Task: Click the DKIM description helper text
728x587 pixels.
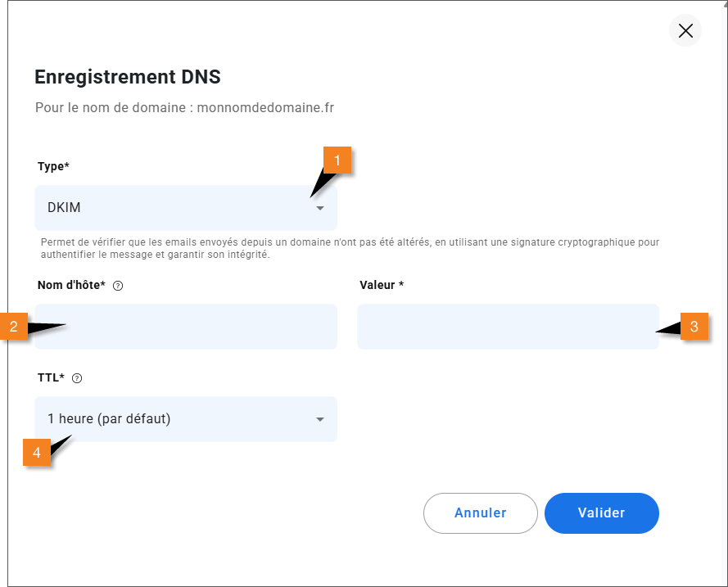Action: (x=350, y=248)
